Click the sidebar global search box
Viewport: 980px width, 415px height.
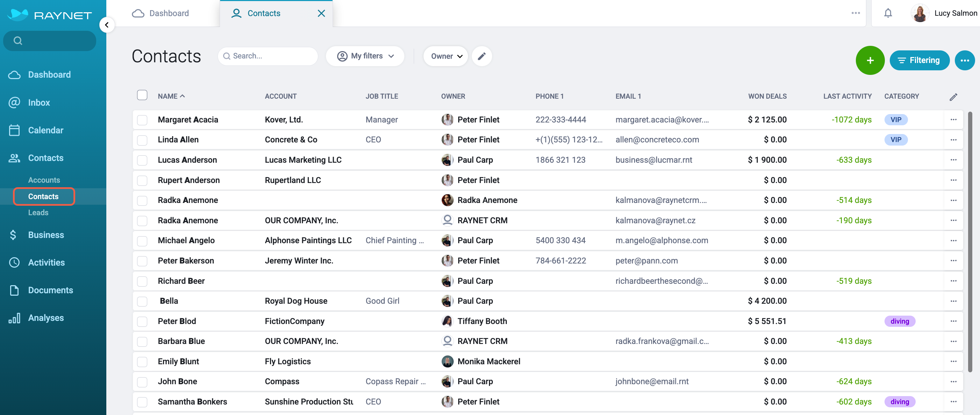click(x=49, y=41)
